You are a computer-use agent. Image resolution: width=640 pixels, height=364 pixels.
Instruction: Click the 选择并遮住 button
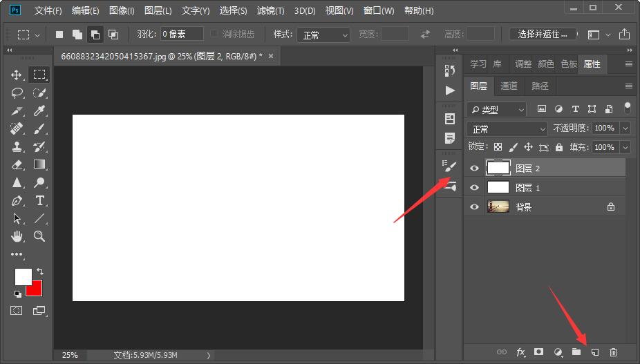click(543, 35)
